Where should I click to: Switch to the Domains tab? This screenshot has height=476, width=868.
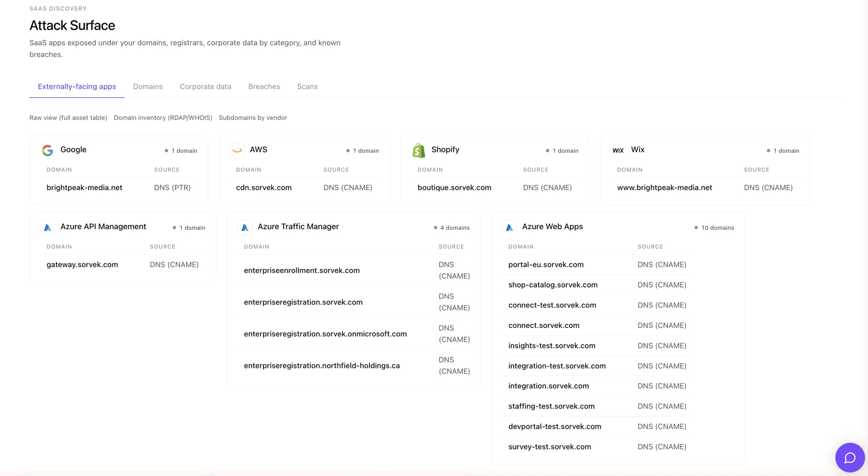pyautogui.click(x=148, y=86)
